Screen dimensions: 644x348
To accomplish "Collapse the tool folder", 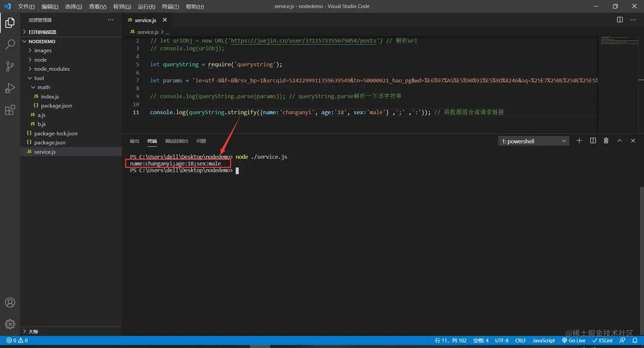I will pyautogui.click(x=71, y=78).
